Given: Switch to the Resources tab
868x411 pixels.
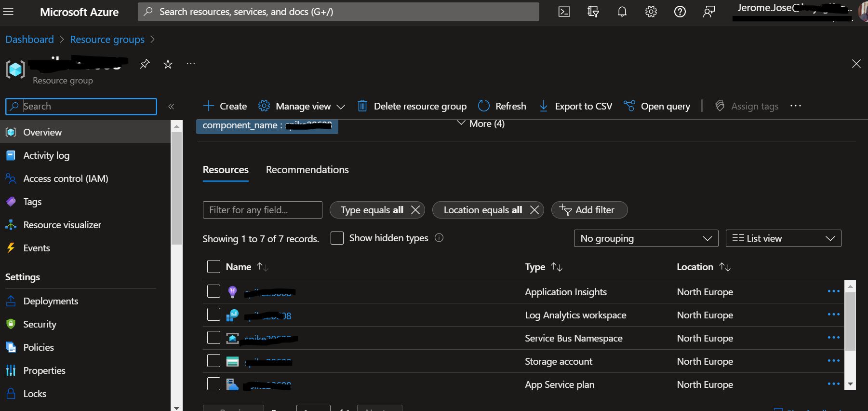Looking at the screenshot, I should point(226,170).
